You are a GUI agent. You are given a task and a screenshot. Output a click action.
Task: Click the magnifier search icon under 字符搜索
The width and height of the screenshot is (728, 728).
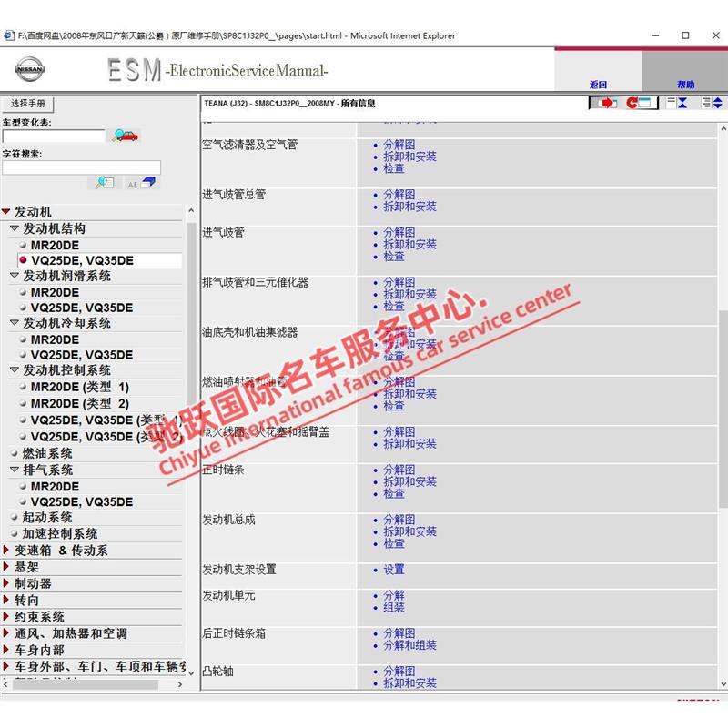coord(105,183)
